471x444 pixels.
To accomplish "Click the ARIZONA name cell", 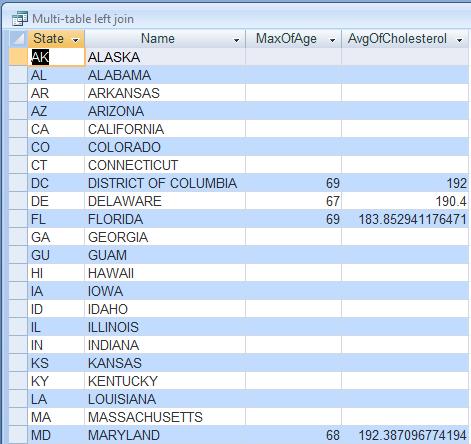I will click(165, 111).
